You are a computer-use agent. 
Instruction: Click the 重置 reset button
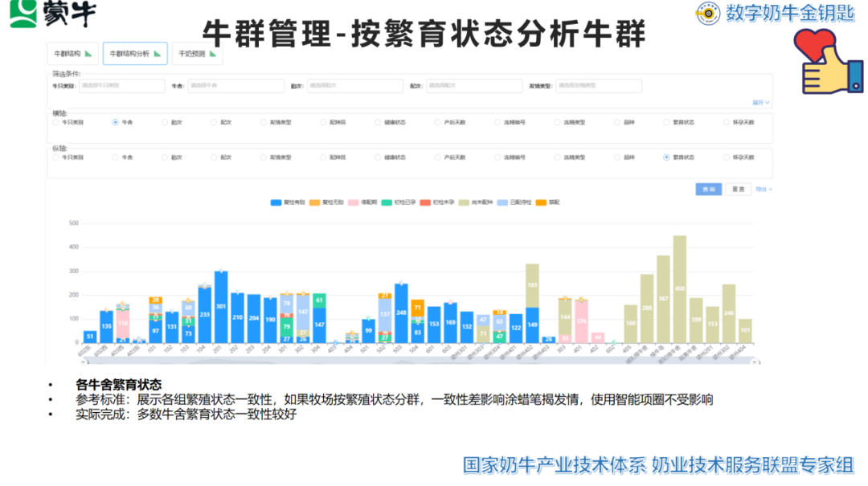pos(738,189)
